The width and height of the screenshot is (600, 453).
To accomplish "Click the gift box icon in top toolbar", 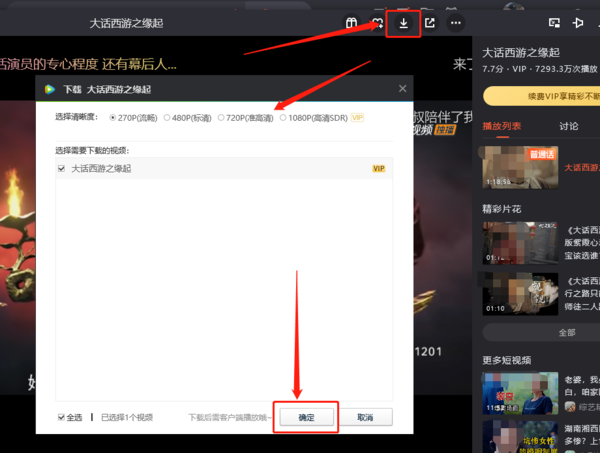I will [x=351, y=23].
